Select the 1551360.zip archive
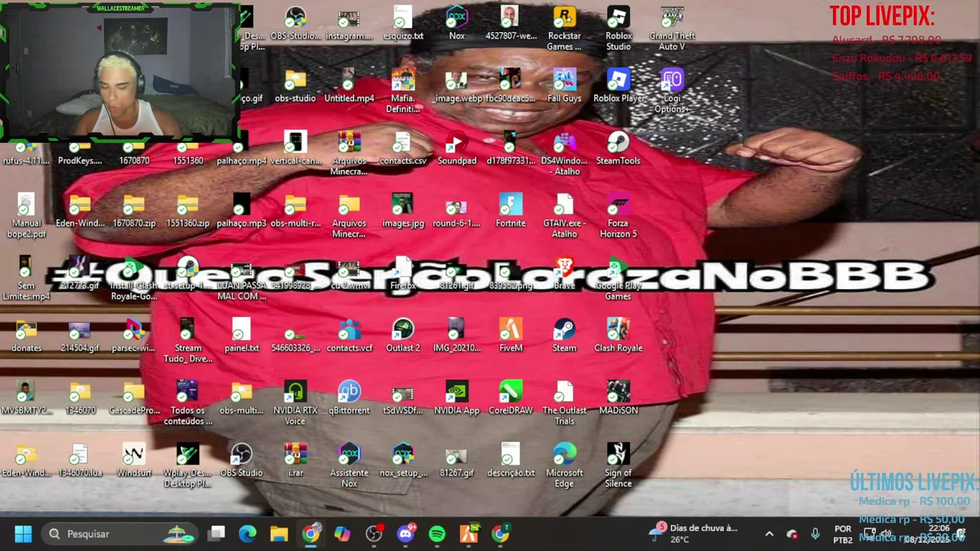This screenshot has height=551, width=980. coord(188,211)
